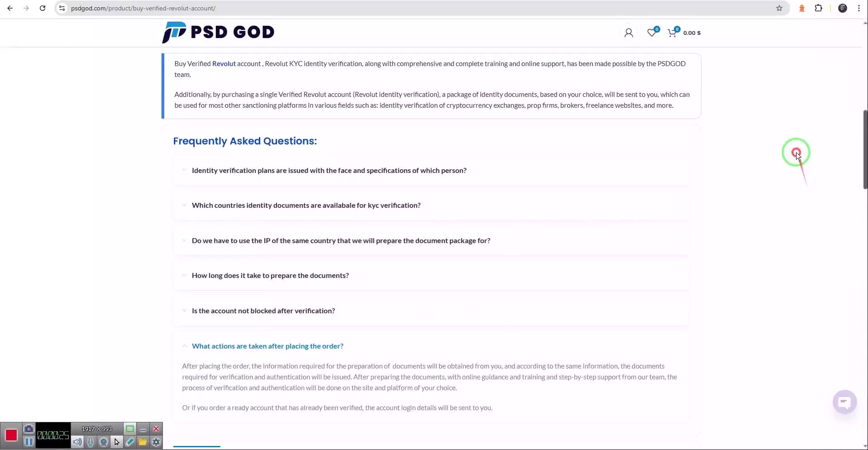The height and width of the screenshot is (450, 868).
Task: Click chevron beside 'Identity verification plans' question
Action: pyautogui.click(x=184, y=170)
